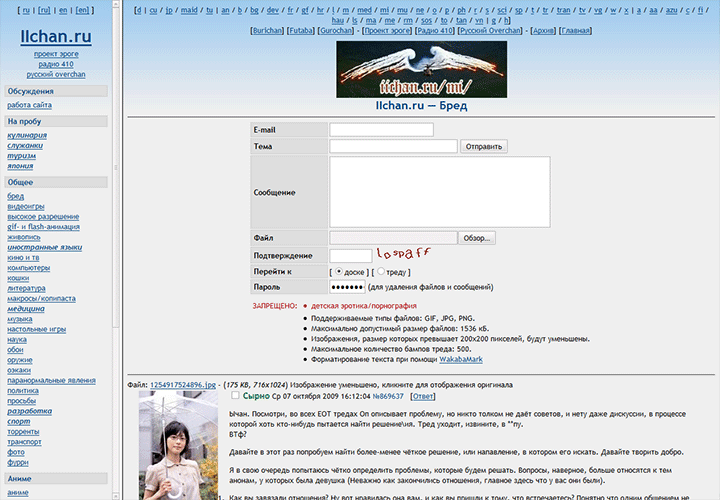Open the 'кулинария' board link
The image size is (720, 500).
(27, 135)
